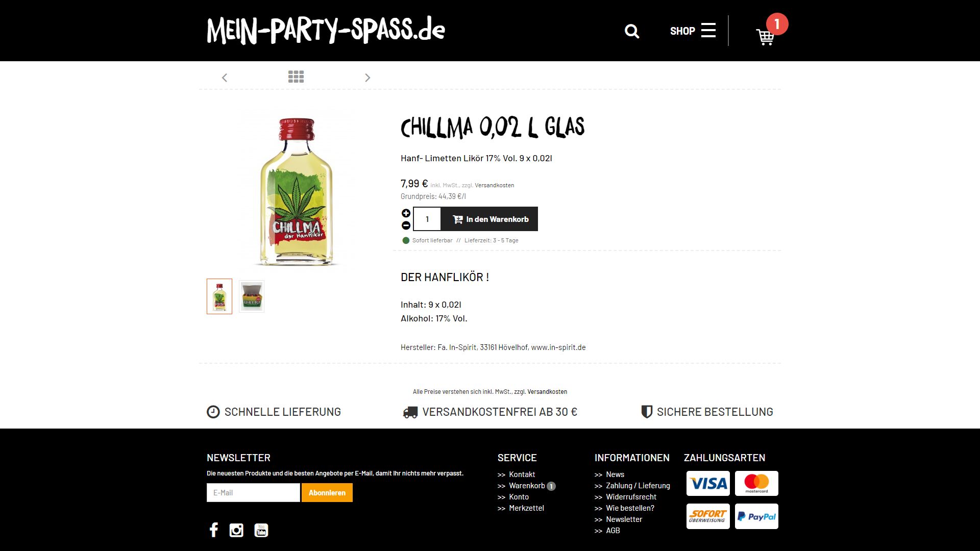
Task: Open the Facebook icon
Action: click(x=214, y=530)
